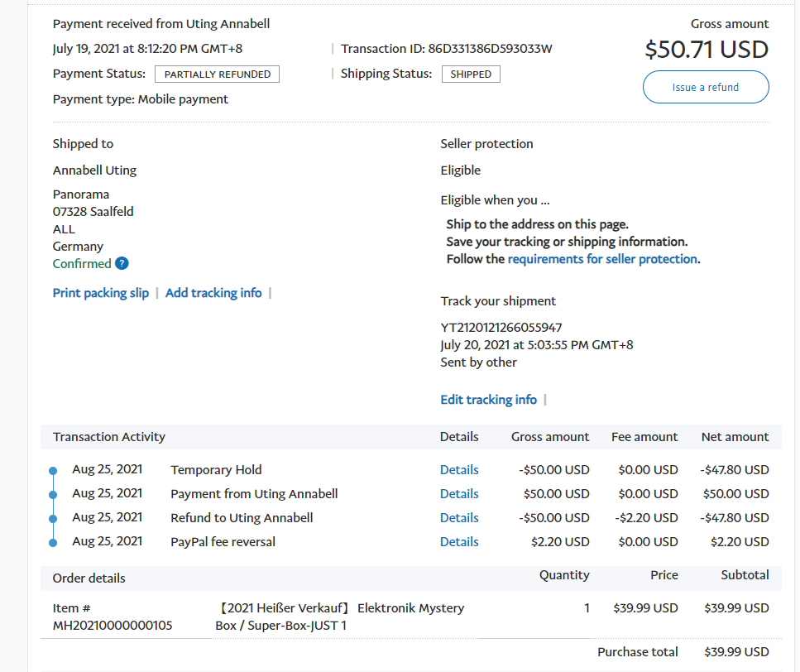This screenshot has height=672, width=800.
Task: Click the Edit tracking info link
Action: 488,400
